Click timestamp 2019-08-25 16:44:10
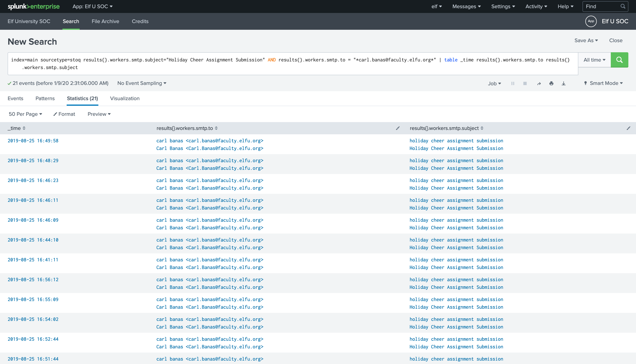The width and height of the screenshot is (636, 364). [33, 240]
